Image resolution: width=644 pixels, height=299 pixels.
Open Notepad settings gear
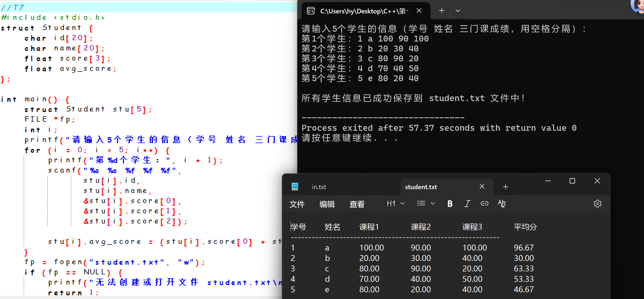pyautogui.click(x=597, y=204)
